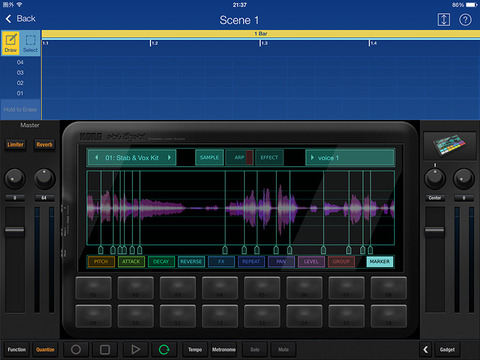Click the pan knob labeled Center

tap(435, 178)
